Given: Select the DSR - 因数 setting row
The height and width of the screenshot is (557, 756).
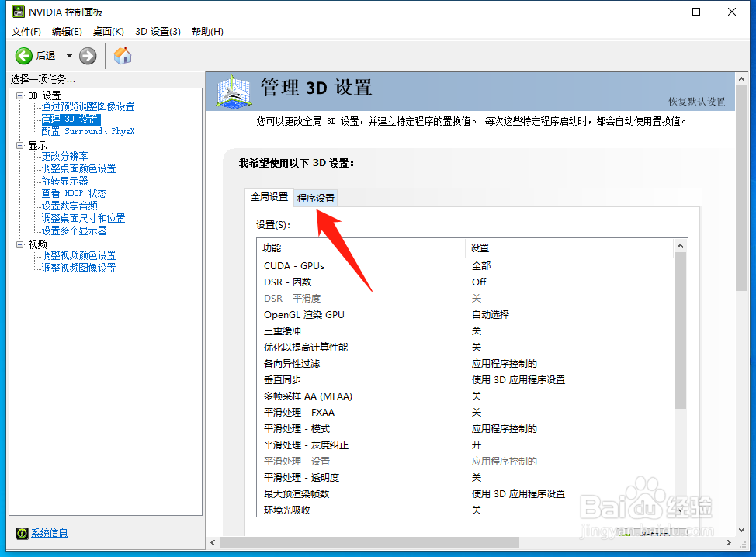Looking at the screenshot, I should [x=466, y=282].
